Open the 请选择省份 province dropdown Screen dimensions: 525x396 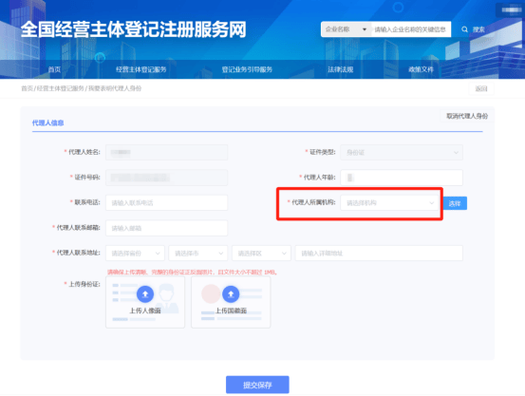[135, 253]
